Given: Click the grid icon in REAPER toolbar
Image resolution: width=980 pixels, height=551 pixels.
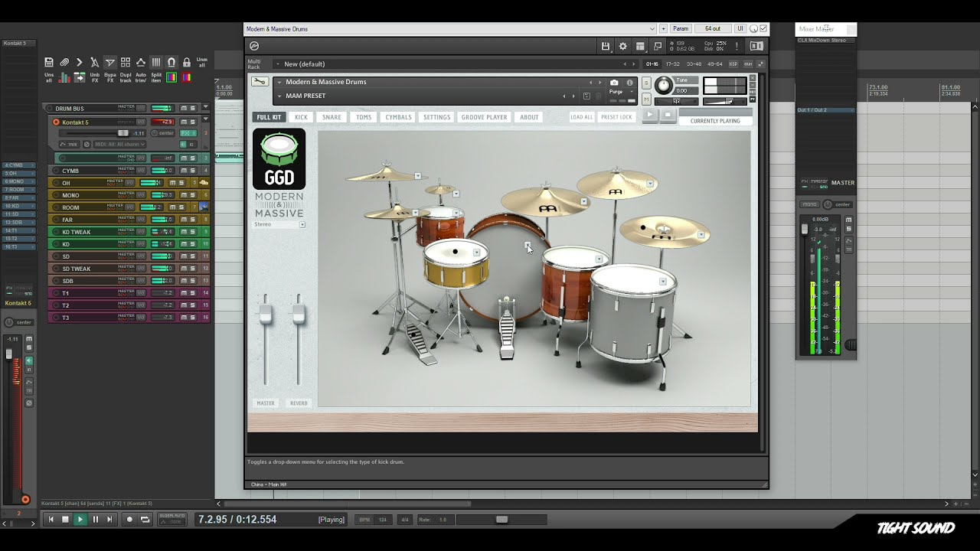Looking at the screenshot, I should click(156, 63).
